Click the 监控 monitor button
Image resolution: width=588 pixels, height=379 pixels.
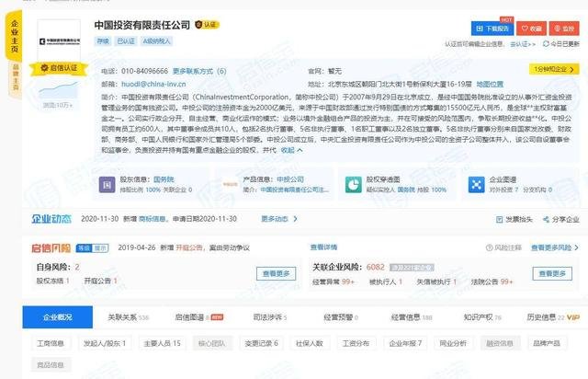[564, 29]
